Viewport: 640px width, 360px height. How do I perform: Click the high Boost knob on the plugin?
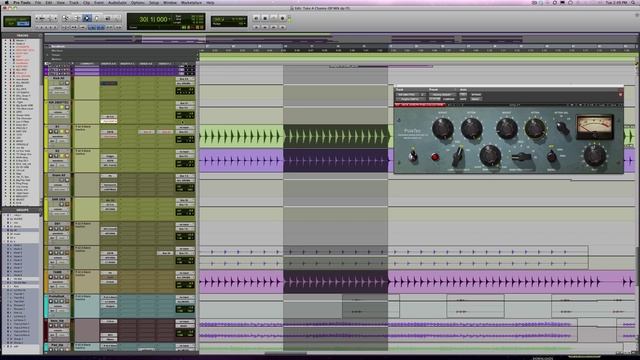(x=507, y=128)
